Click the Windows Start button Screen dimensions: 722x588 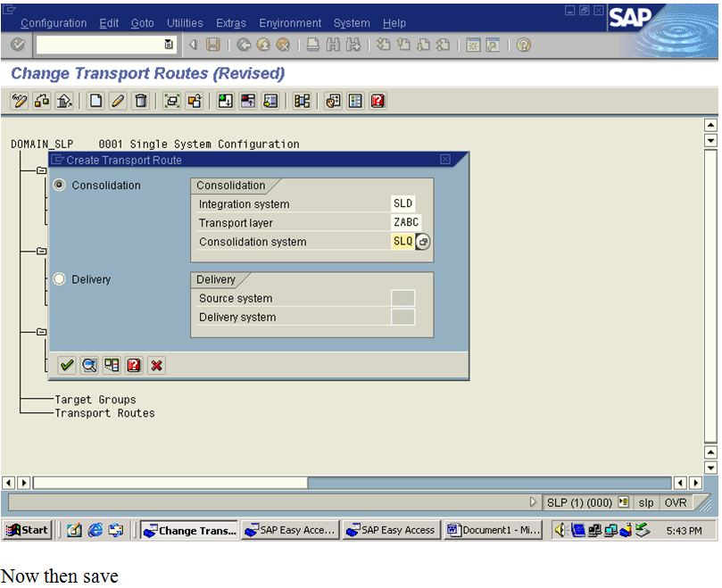point(27,530)
